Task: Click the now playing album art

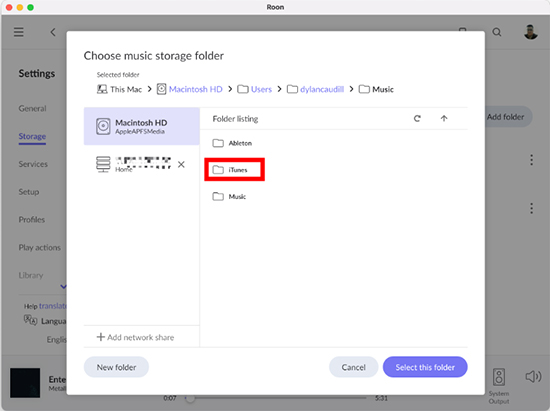Action: (x=25, y=383)
